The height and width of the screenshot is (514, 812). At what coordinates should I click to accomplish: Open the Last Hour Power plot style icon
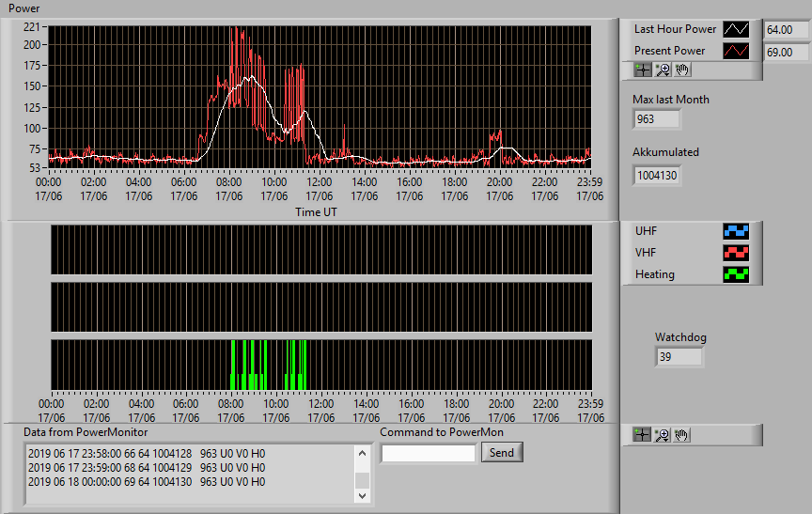point(736,29)
